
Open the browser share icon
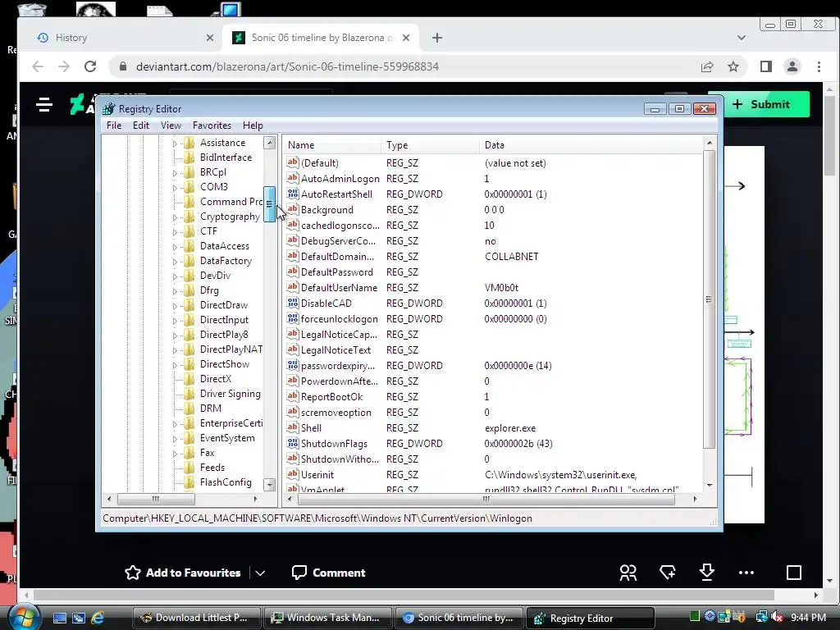point(706,66)
